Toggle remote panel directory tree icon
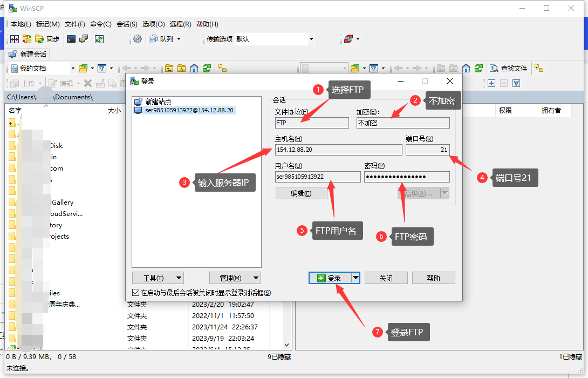This screenshot has width=588, height=378. coord(539,69)
